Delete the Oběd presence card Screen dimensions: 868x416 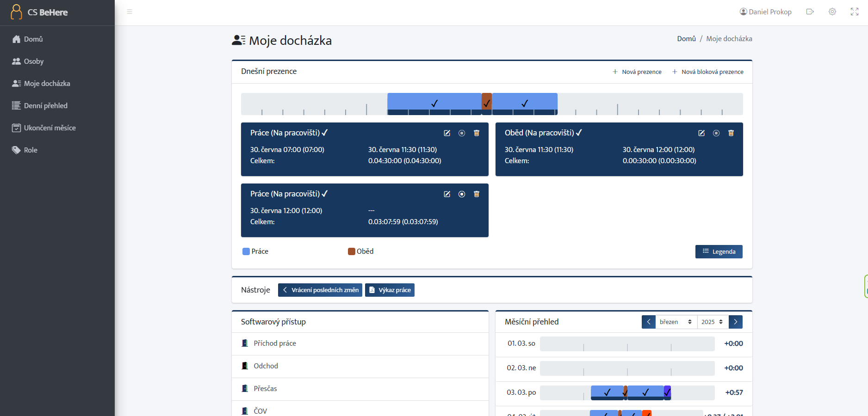731,133
